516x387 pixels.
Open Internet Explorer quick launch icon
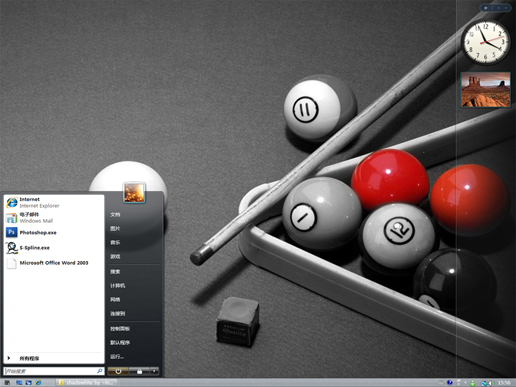pyautogui.click(x=38, y=383)
